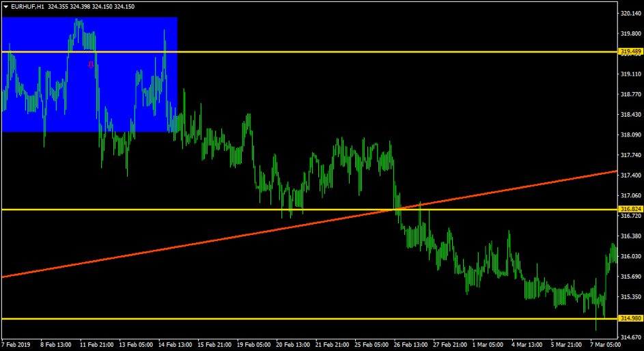This screenshot has width=644, height=351.
Task: Click the EURHUF,H1 symbol title
Action: (27, 7)
